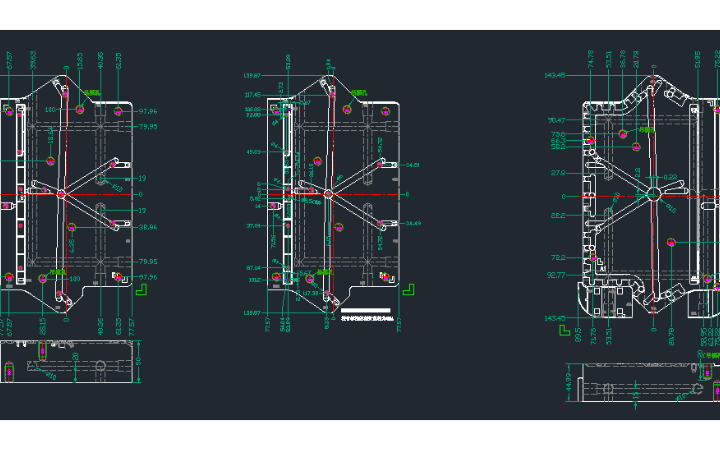Select the 28.15 dimension below left drawing

pos(42,327)
